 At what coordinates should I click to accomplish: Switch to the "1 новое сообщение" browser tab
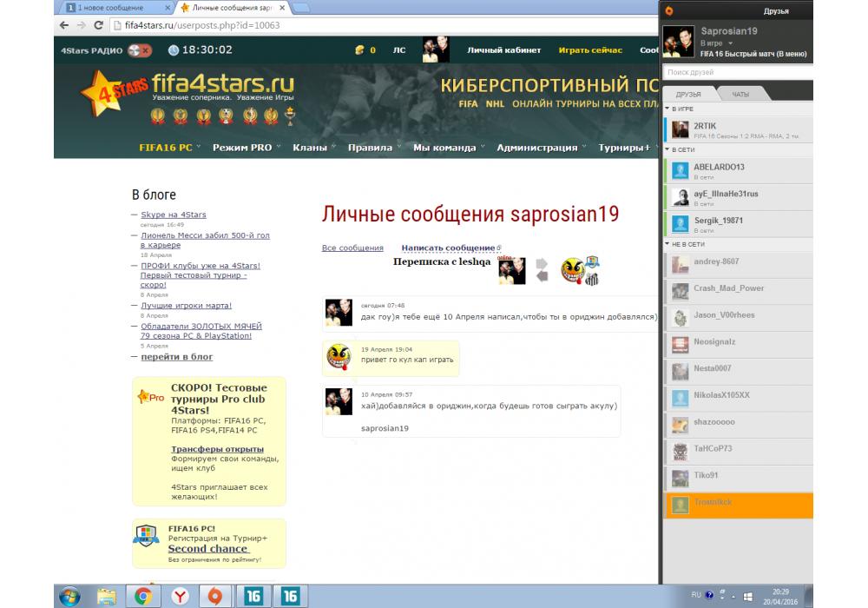pyautogui.click(x=113, y=8)
